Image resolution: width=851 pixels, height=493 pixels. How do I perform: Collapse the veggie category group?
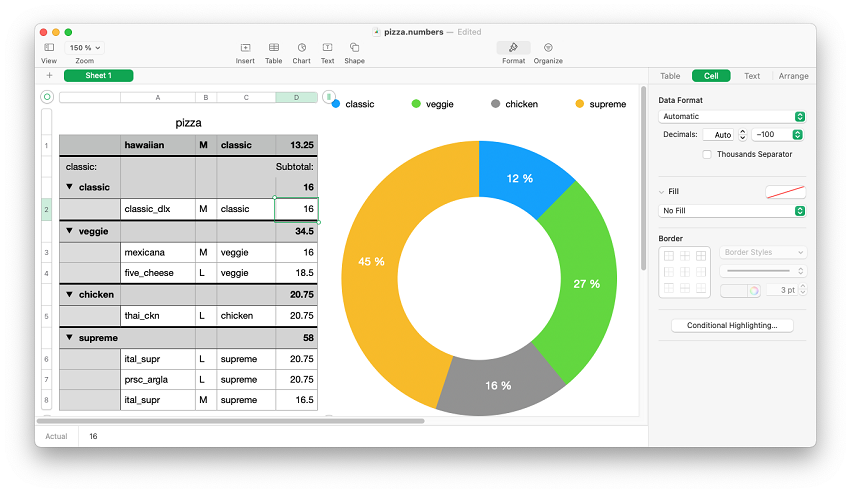click(x=70, y=231)
